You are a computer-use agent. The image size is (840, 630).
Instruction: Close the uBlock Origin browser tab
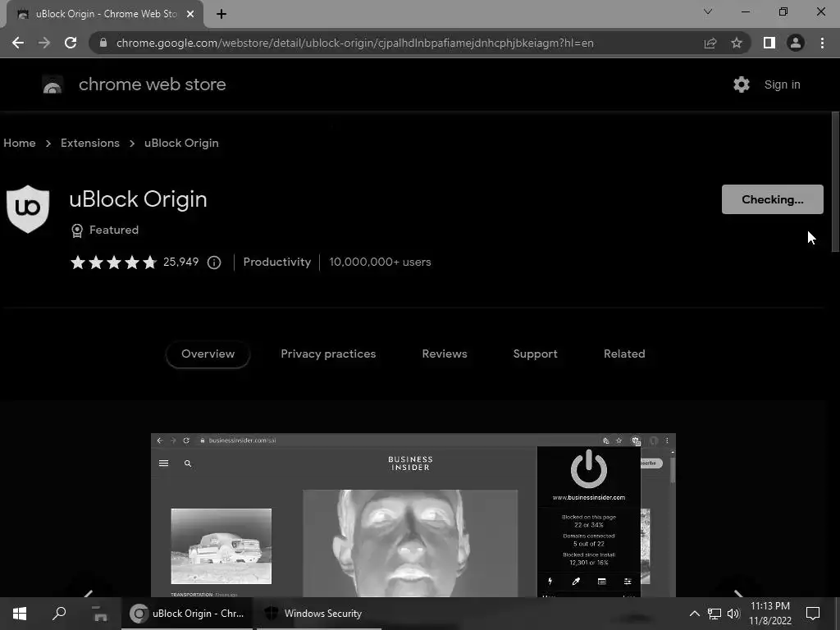tap(190, 14)
